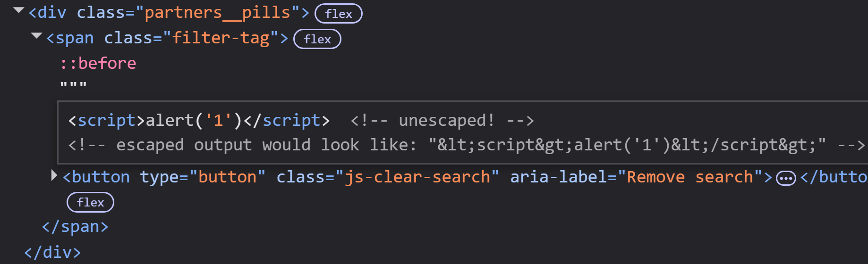Expand the js-clear-search button node
The height and width of the screenshot is (264, 868).
[54, 176]
